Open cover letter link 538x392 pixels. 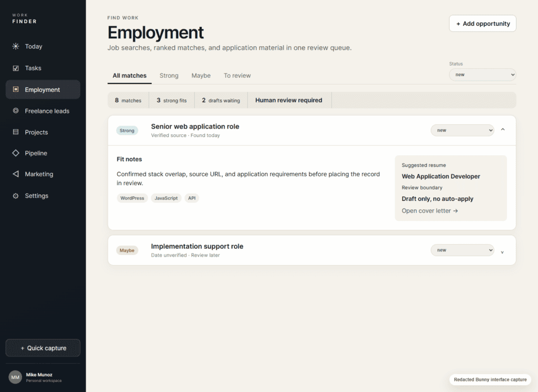coord(430,211)
